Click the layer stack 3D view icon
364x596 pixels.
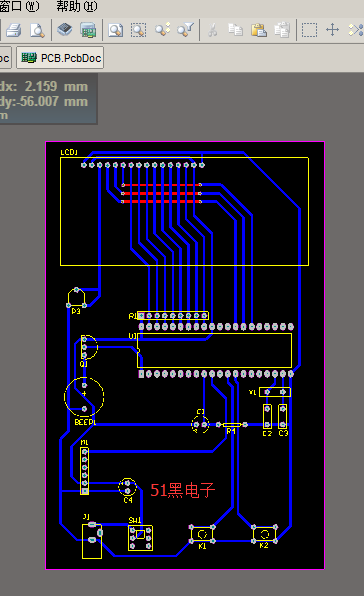pyautogui.click(x=65, y=30)
